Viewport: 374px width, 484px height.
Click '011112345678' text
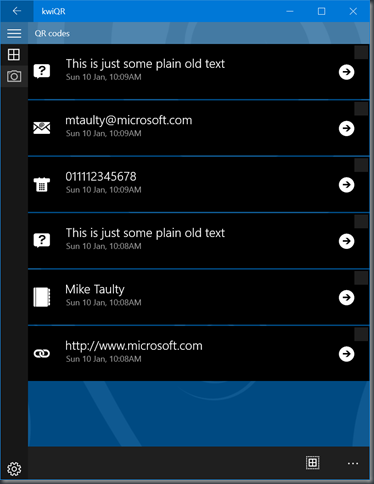pos(101,176)
